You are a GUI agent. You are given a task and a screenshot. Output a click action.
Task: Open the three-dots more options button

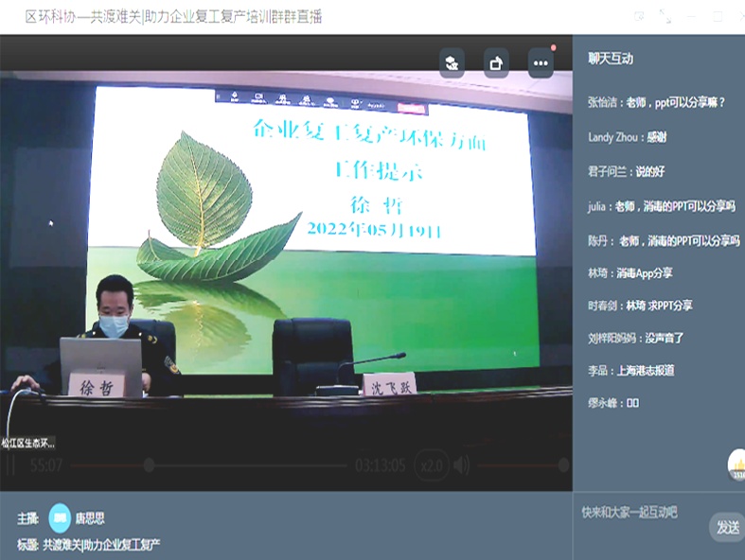click(541, 62)
